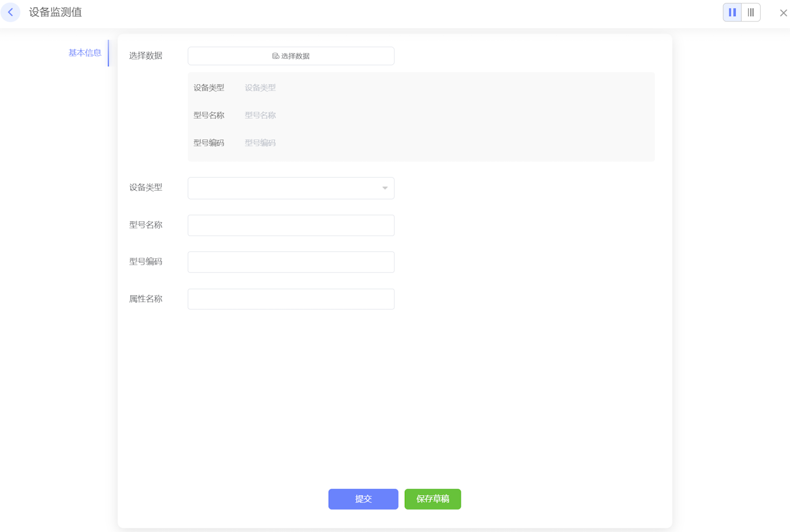The width and height of the screenshot is (790, 532).
Task: Click 型号名称 placeholder in gray summary panel
Action: pos(260,115)
